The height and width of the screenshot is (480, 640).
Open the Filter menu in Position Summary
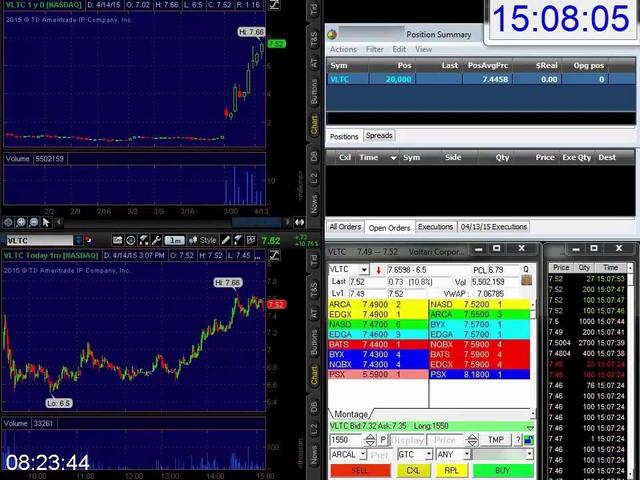(375, 49)
